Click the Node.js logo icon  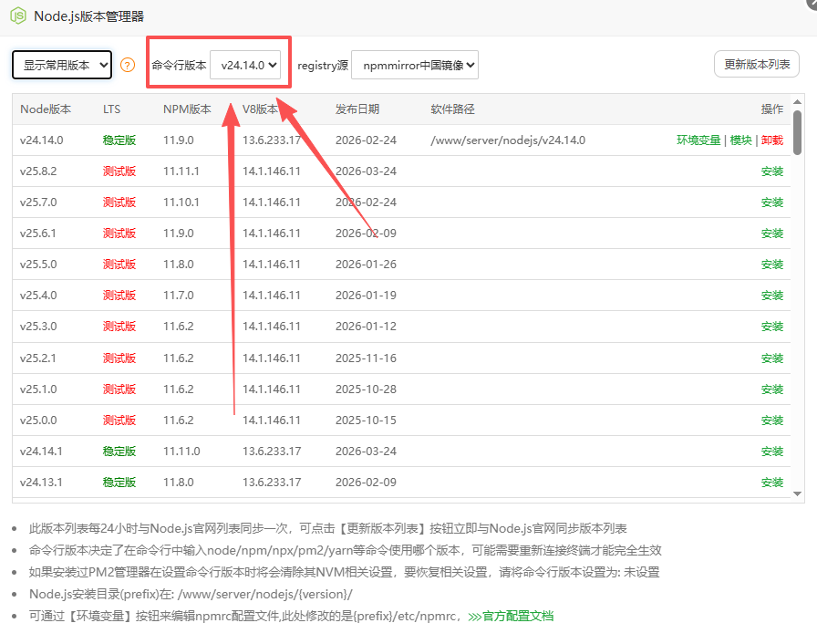tap(17, 16)
